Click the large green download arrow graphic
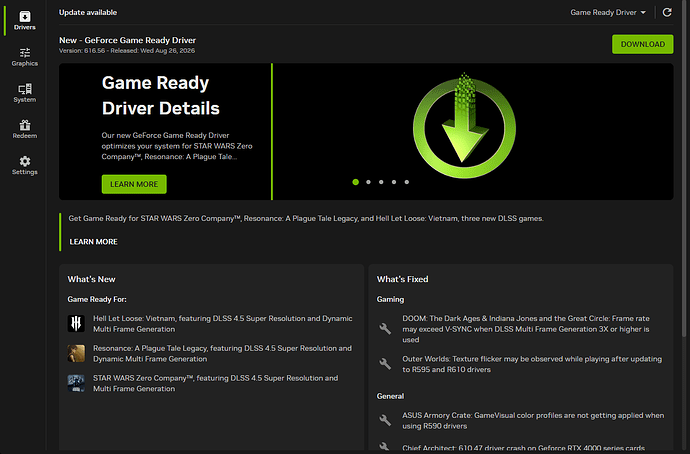This screenshot has height=454, width=690. coord(464,126)
